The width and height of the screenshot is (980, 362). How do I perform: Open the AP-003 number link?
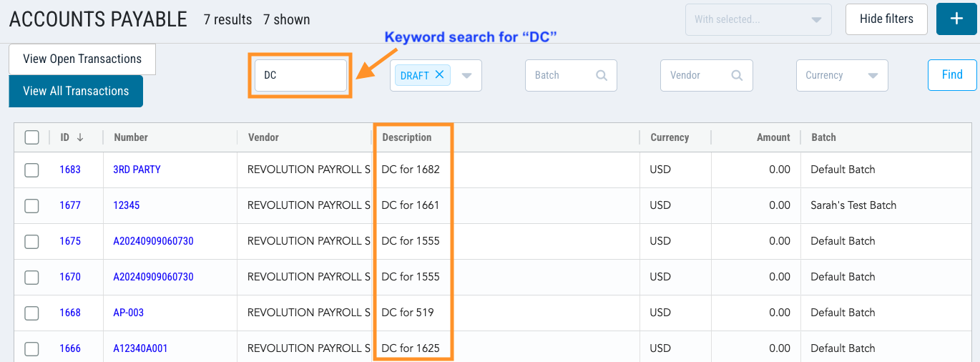[129, 313]
